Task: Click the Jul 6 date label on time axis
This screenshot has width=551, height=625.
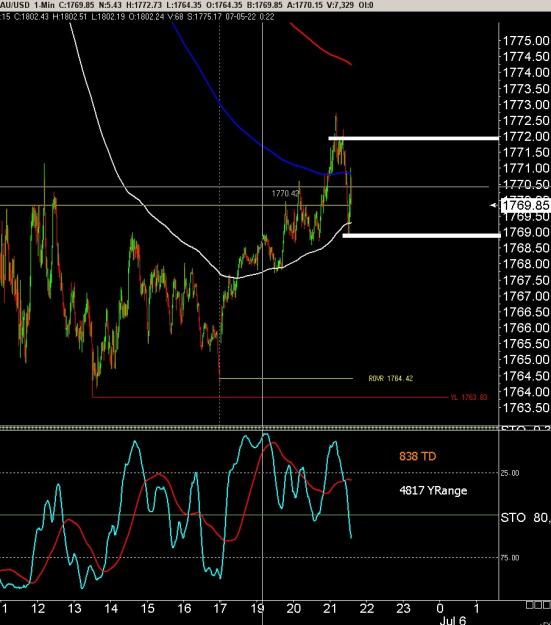Action: [453, 620]
